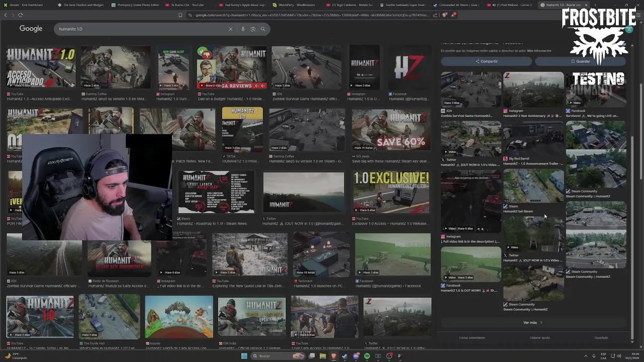Viewport: 644px width, 362px height.
Task: Click 'Guardado' link at panel bottom
Action: pyautogui.click(x=601, y=338)
